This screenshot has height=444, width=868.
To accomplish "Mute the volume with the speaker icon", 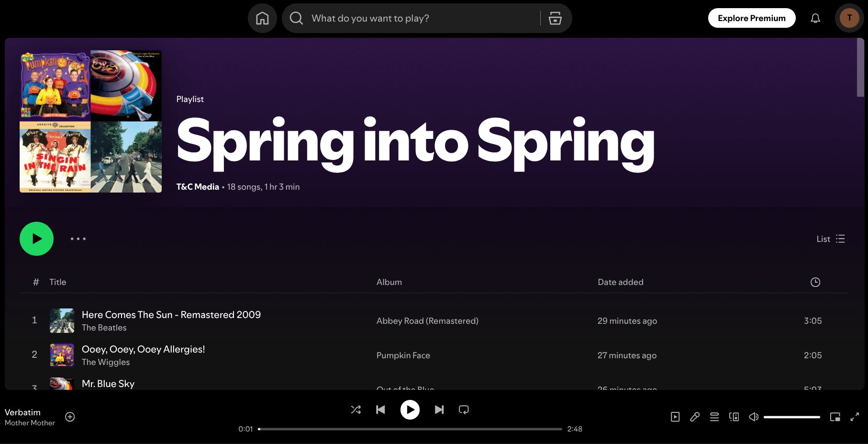I will click(753, 417).
